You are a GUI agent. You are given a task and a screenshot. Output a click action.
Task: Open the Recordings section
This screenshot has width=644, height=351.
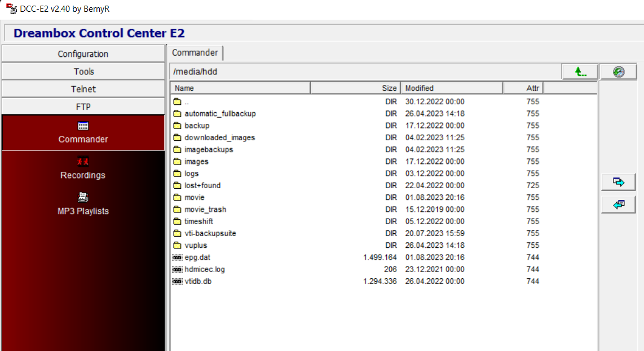[x=83, y=168]
